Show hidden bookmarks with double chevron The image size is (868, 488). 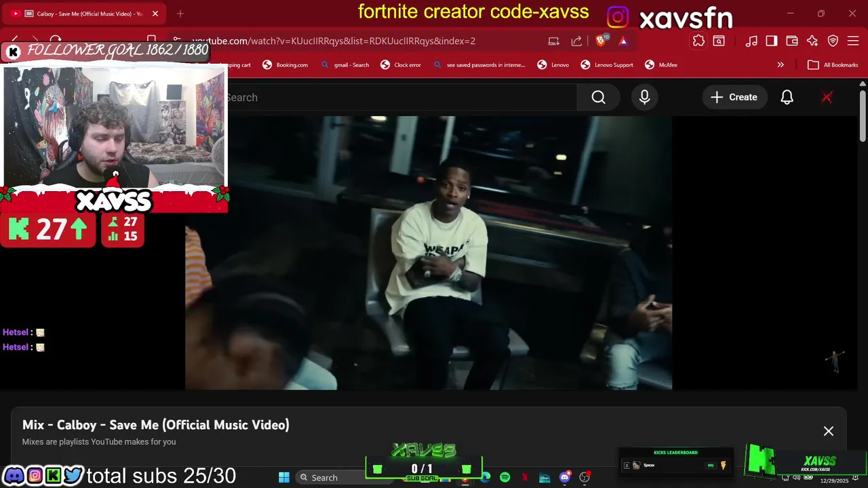click(781, 65)
